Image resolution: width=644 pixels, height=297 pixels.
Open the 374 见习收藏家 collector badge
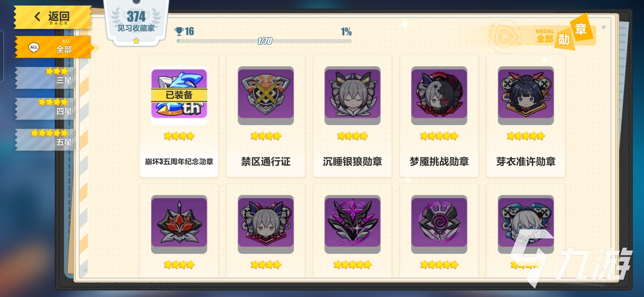click(136, 23)
